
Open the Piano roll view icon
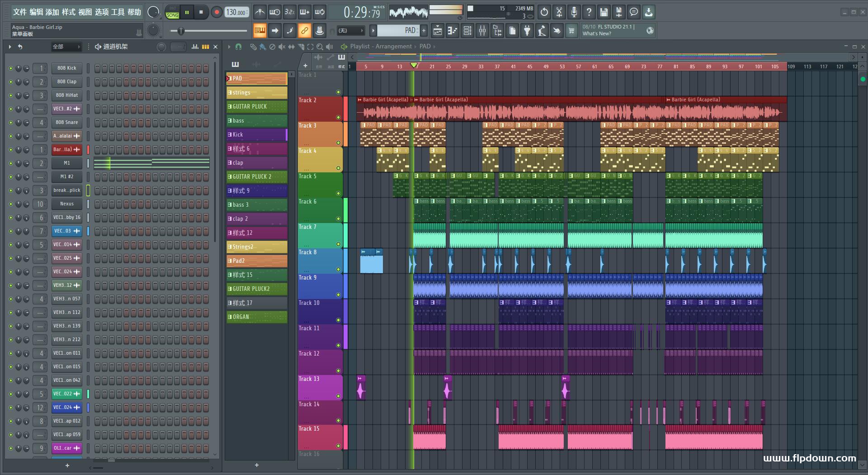pos(453,30)
